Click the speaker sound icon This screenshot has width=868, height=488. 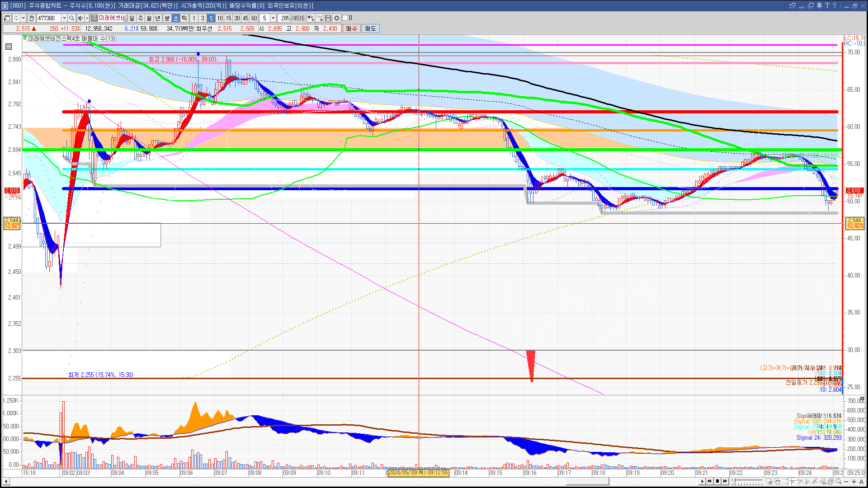pyautogui.click(x=80, y=18)
